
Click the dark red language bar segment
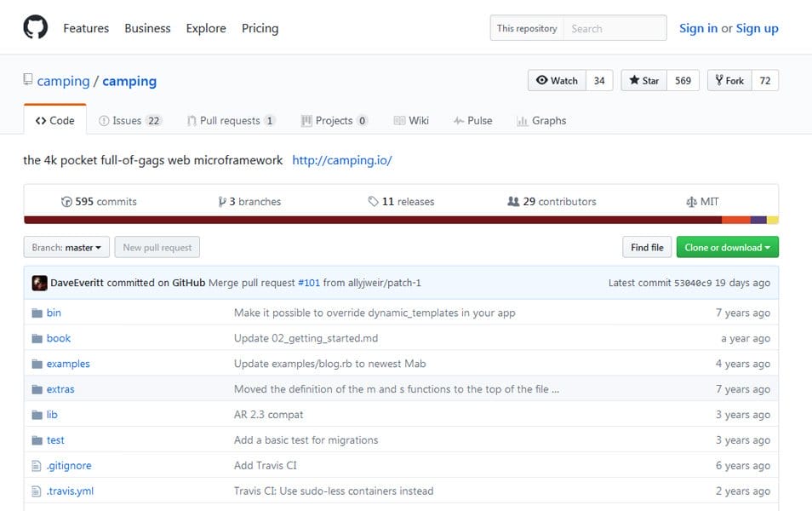pos(373,220)
